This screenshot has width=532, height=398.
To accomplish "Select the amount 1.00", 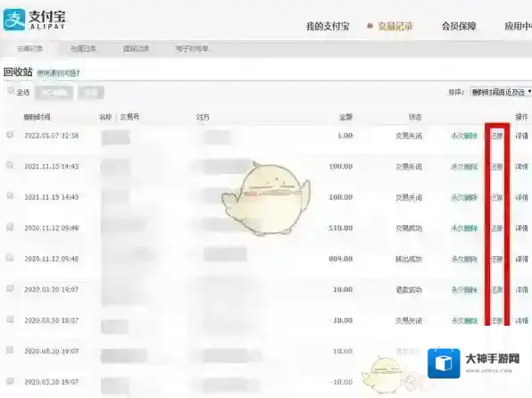I will pyautogui.click(x=345, y=136).
